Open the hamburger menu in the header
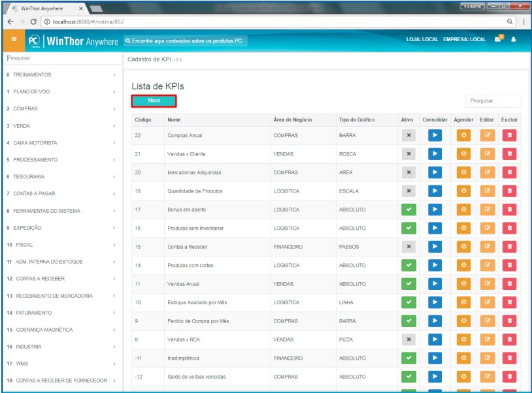The width and height of the screenshot is (532, 393). [14, 40]
